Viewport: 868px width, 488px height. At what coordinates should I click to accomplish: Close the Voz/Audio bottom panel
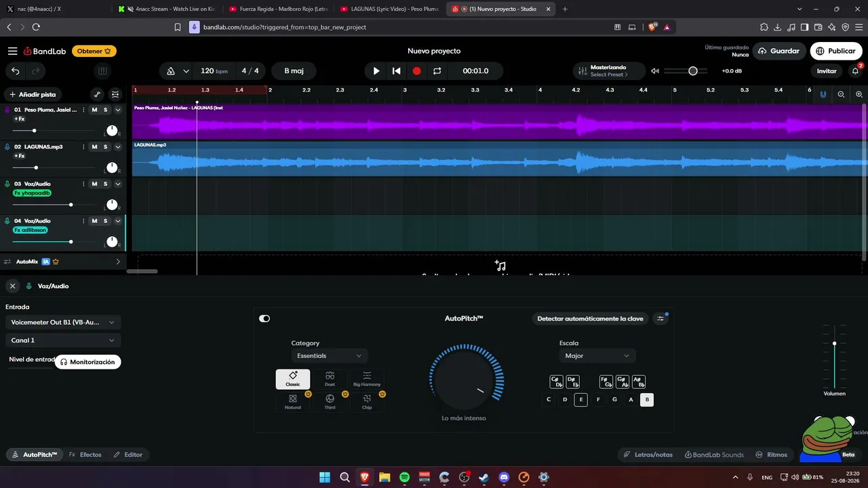click(12, 286)
